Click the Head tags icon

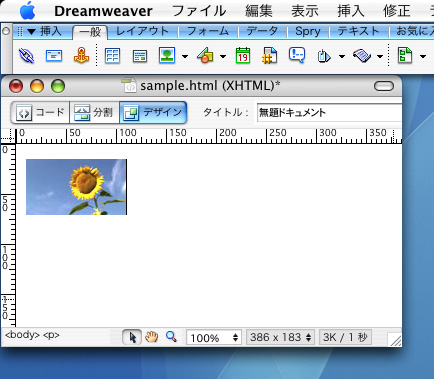[324, 56]
